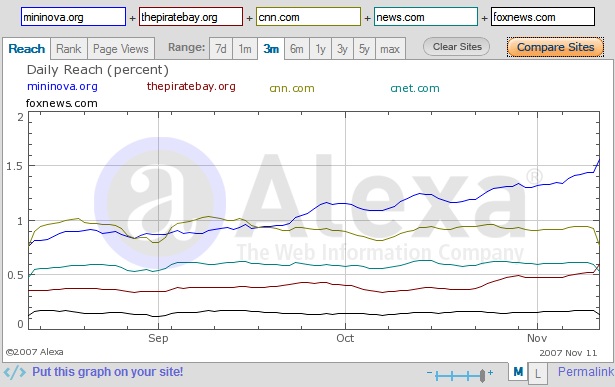The image size is (615, 387).
Task: Set range to 7d
Action: click(221, 49)
